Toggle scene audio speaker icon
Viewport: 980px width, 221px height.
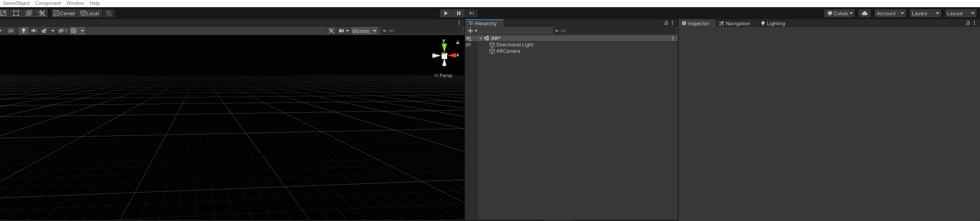(34, 31)
